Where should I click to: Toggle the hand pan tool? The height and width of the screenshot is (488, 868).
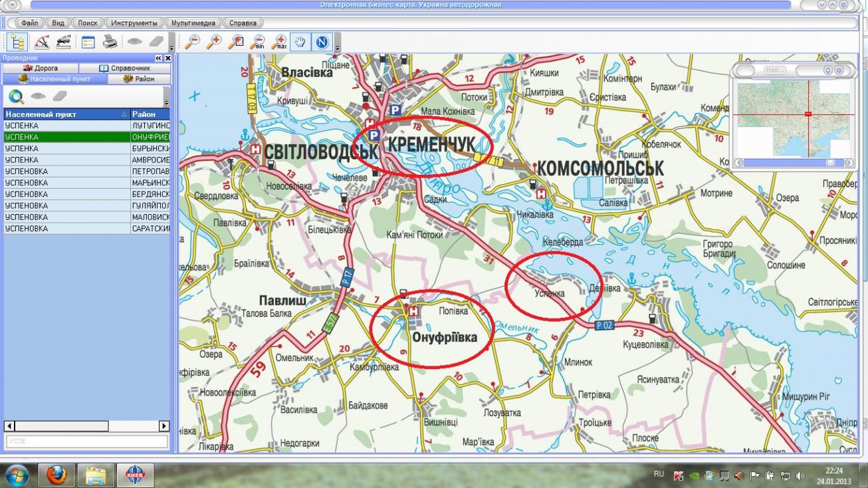300,43
